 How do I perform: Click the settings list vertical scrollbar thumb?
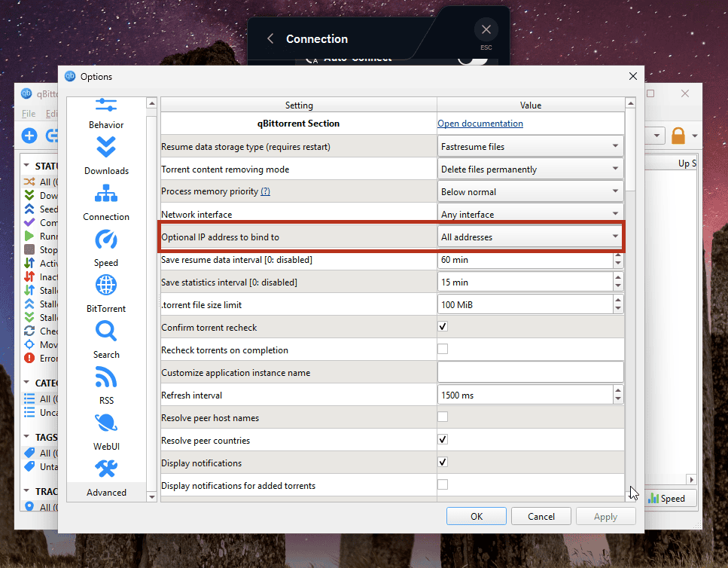click(x=630, y=150)
